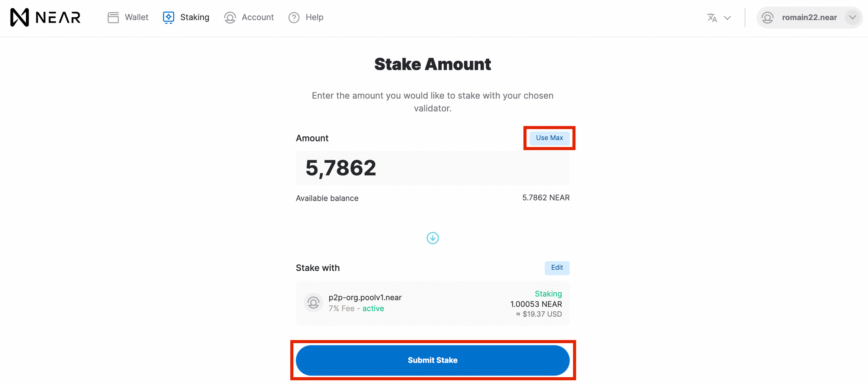Click the language translation icon
The width and height of the screenshot is (868, 386).
click(712, 17)
